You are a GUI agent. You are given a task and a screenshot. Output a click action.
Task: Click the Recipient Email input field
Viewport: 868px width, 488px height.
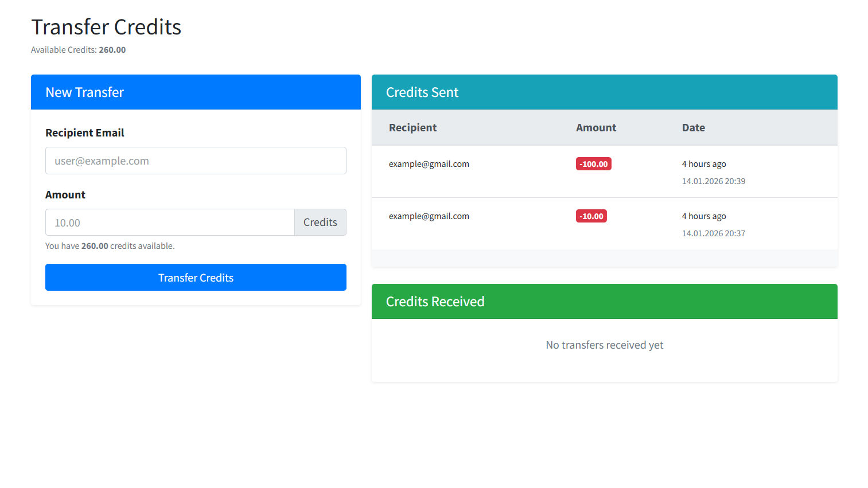196,161
